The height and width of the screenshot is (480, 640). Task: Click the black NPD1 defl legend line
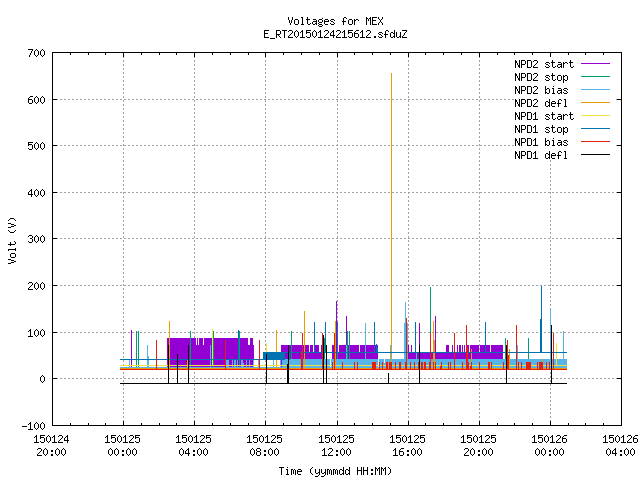point(595,155)
